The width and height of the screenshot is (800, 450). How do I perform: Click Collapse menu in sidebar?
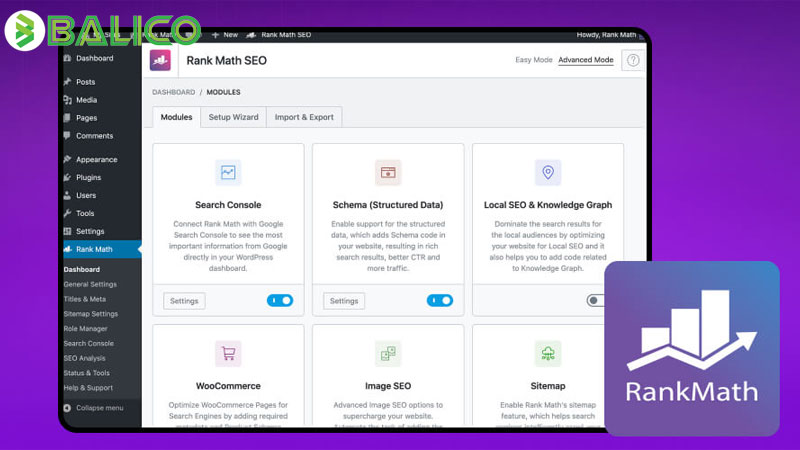tap(99, 408)
